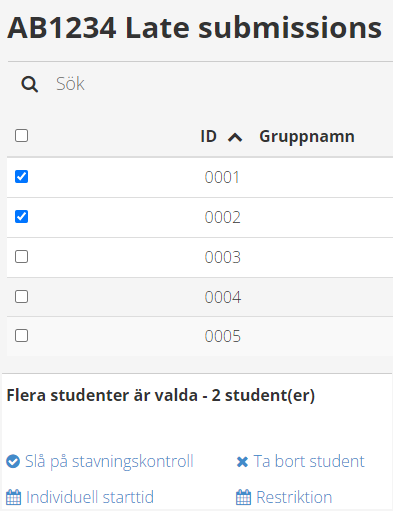Select the row with ID 0005
The width and height of the screenshot is (393, 511).
(x=200, y=336)
